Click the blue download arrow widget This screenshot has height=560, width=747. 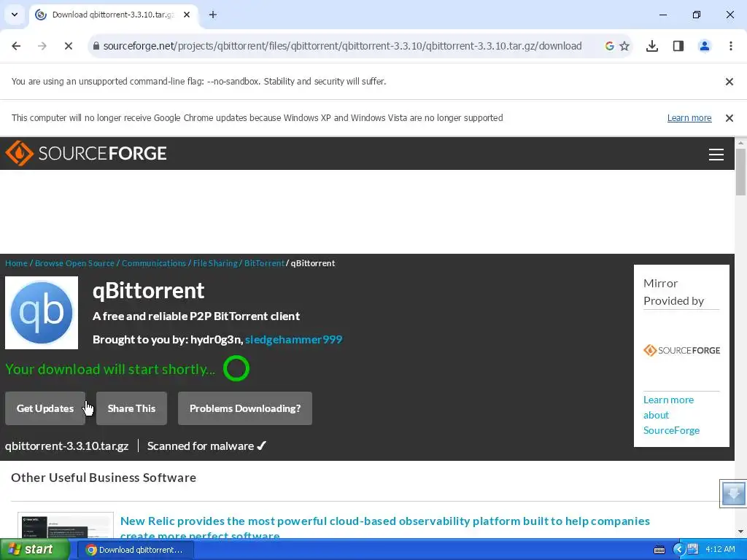733,494
